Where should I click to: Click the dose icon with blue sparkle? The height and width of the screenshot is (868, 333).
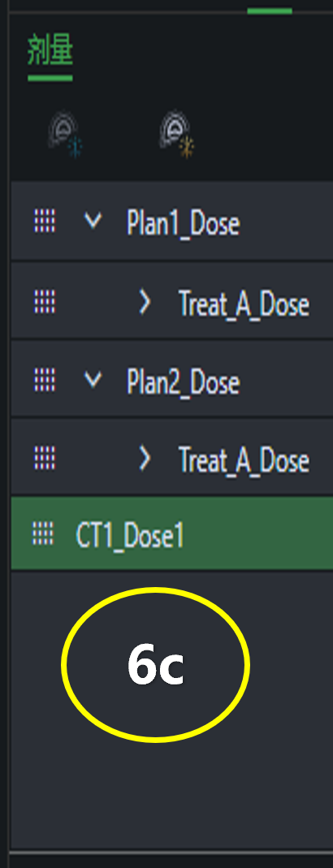point(65,134)
